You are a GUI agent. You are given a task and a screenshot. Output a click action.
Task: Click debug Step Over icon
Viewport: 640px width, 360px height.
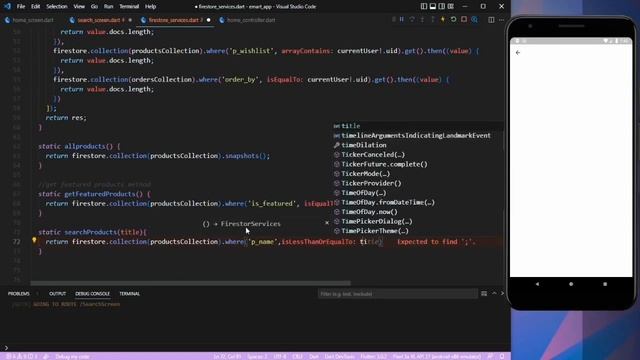coord(412,20)
